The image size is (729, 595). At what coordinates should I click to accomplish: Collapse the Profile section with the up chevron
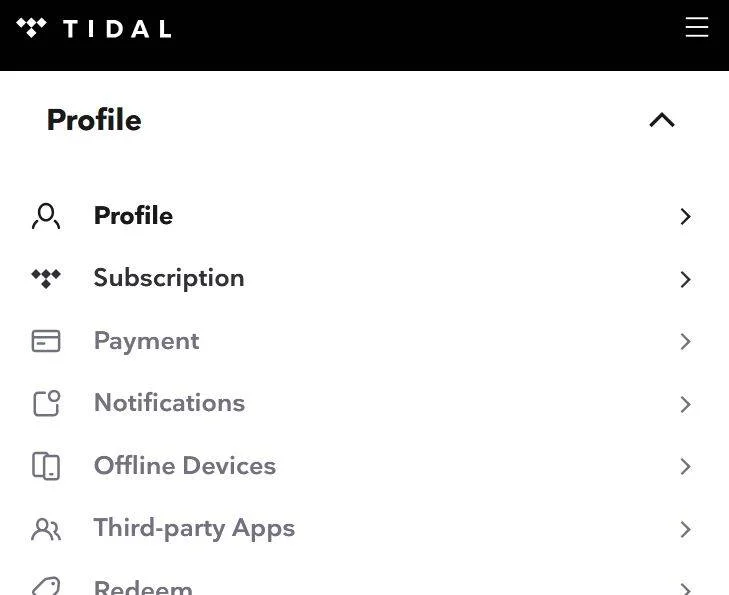tap(662, 120)
